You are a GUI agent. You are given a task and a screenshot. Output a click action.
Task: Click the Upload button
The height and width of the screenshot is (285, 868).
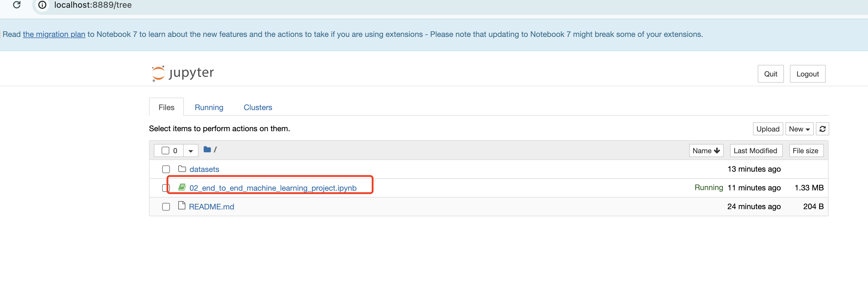pos(768,129)
